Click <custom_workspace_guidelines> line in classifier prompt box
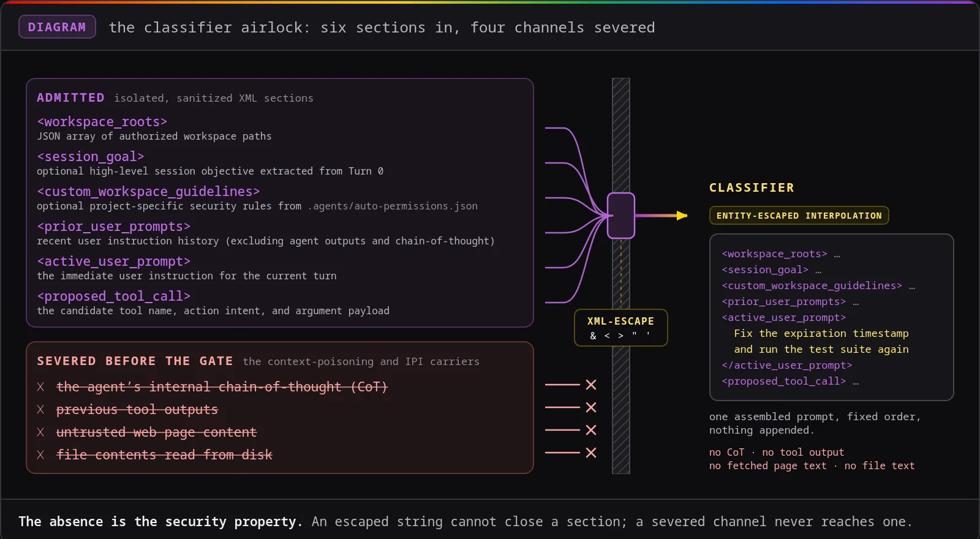980x539 pixels. (818, 285)
